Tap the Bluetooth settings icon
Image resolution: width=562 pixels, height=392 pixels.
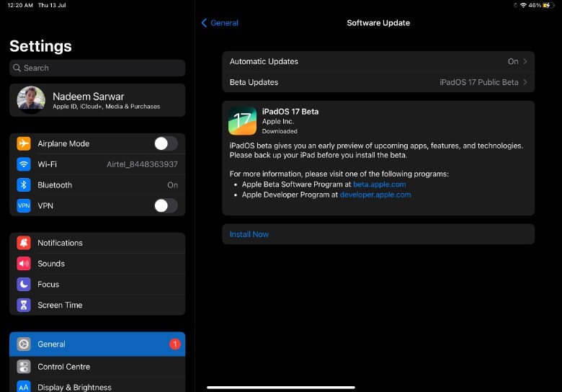(24, 185)
